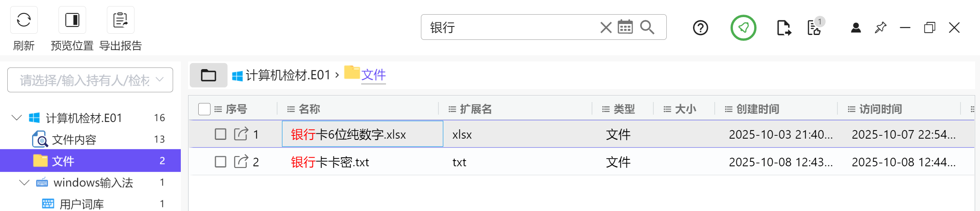Check the box for row 1 (xlsx file)
Viewport: 980px width, 211px height.
point(221,134)
